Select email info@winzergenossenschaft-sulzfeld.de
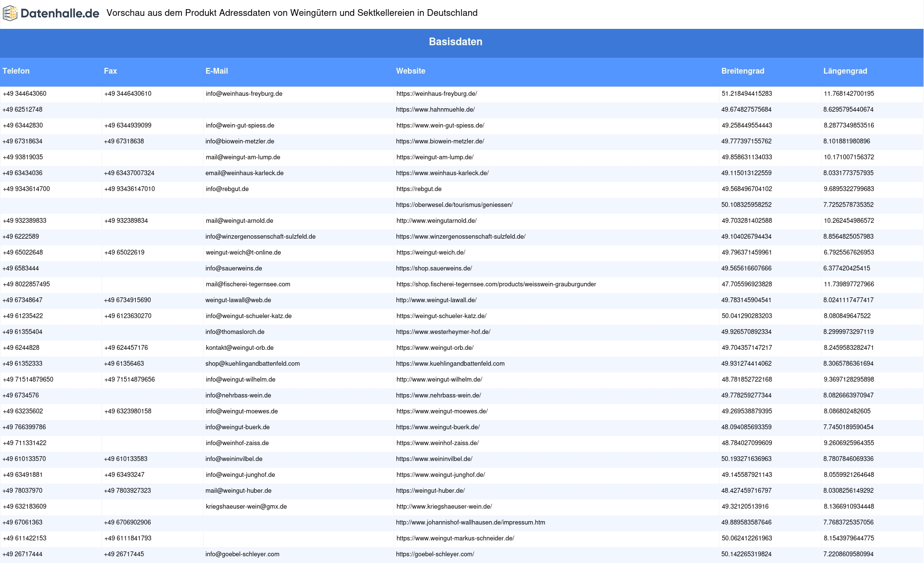The image size is (924, 563). tap(260, 237)
